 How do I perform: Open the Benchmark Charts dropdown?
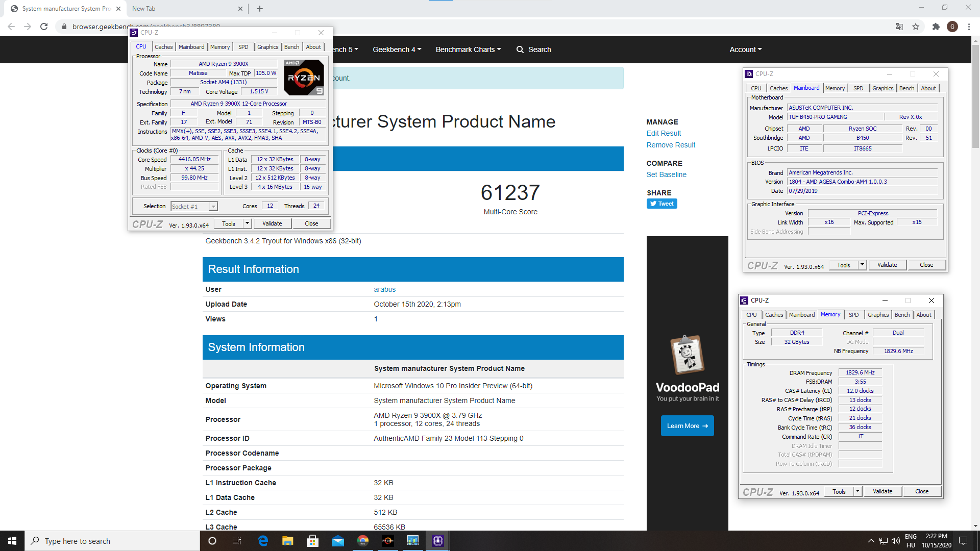coord(468,49)
